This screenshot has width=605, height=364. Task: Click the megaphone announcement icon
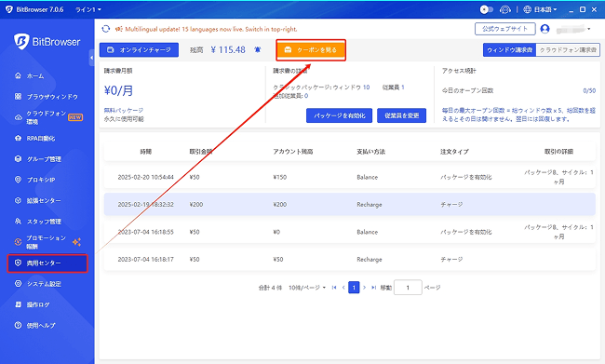(x=119, y=29)
